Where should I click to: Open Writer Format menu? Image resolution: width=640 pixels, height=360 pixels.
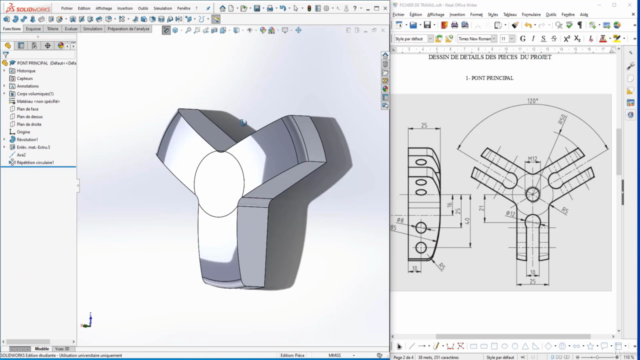coord(476,15)
